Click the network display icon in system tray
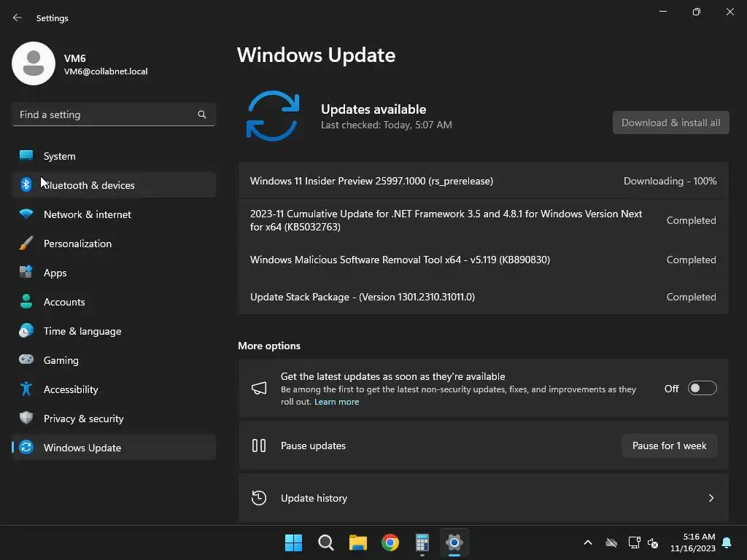 tap(634, 542)
